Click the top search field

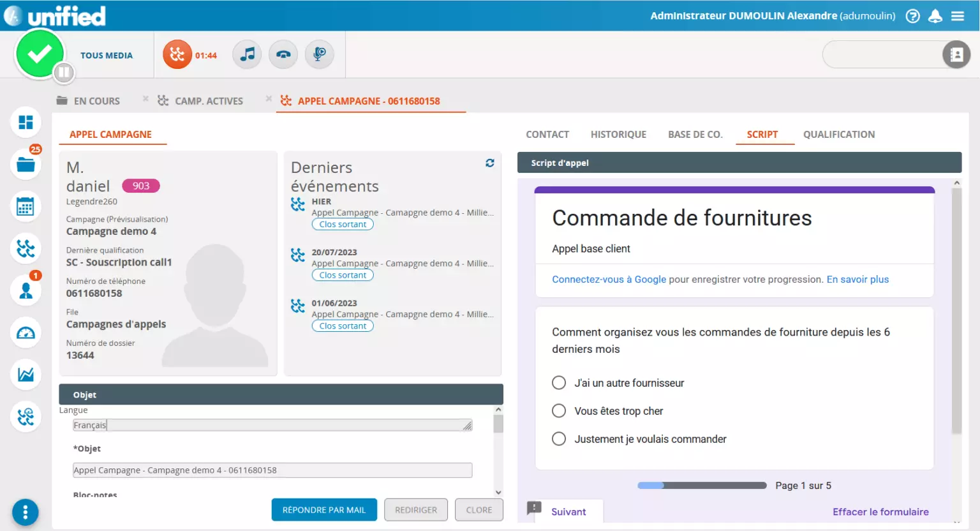pyautogui.click(x=883, y=55)
